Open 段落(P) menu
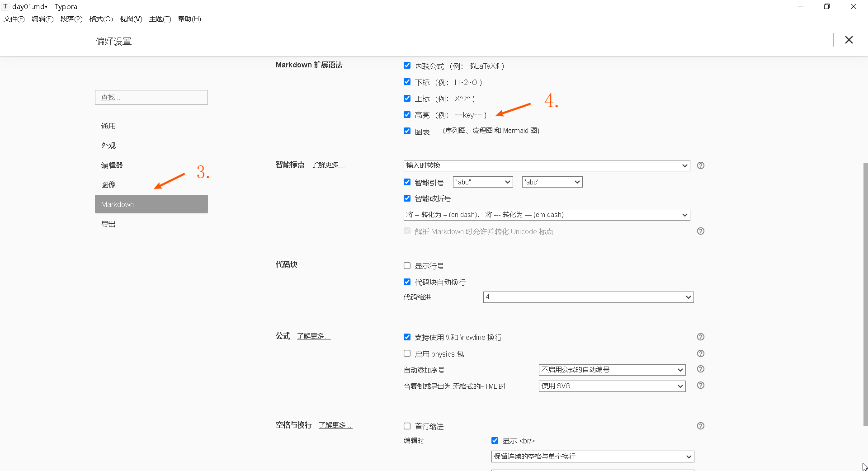This screenshot has height=471, width=868. point(71,19)
